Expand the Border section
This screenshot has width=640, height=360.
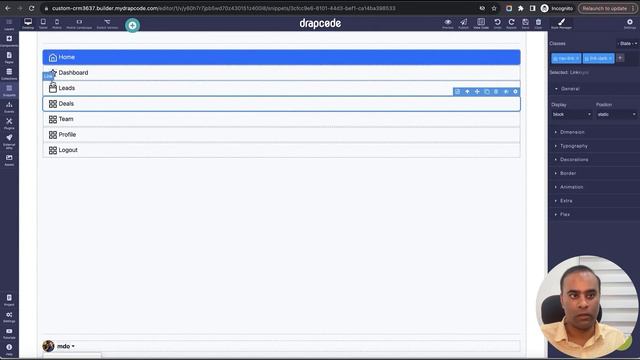pyautogui.click(x=593, y=173)
